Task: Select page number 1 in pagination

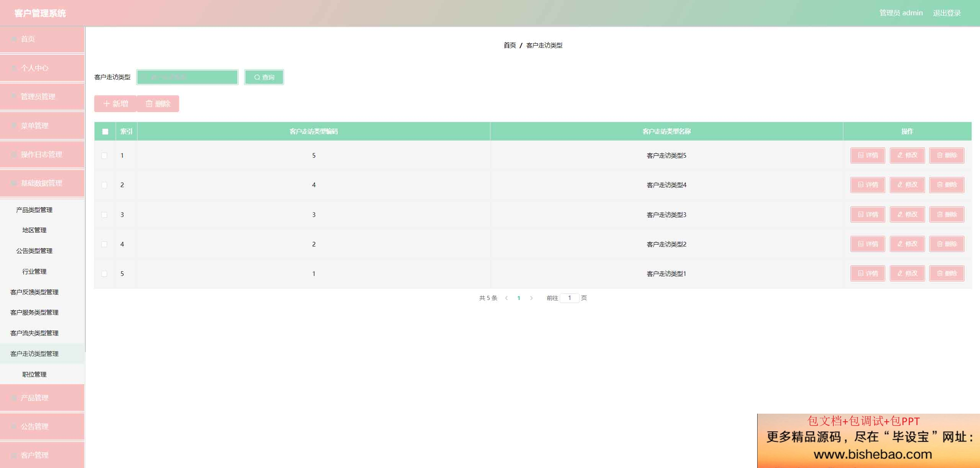Action: point(519,298)
